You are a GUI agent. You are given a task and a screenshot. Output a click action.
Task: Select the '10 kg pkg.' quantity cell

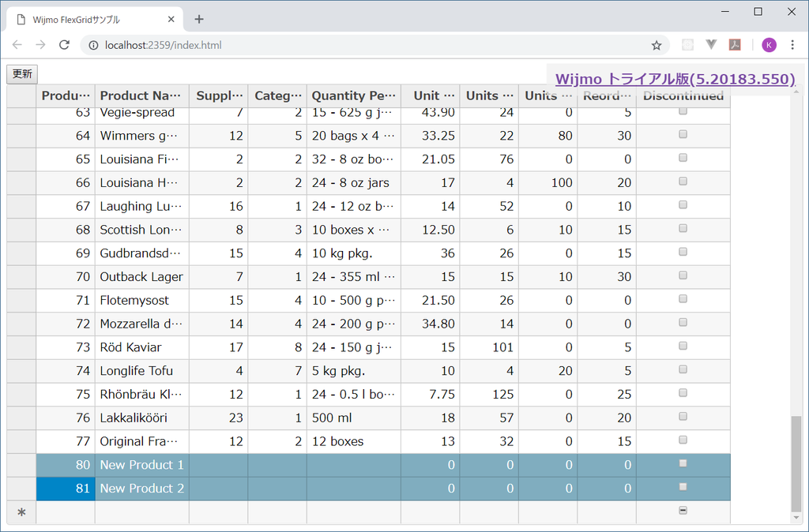pos(354,253)
